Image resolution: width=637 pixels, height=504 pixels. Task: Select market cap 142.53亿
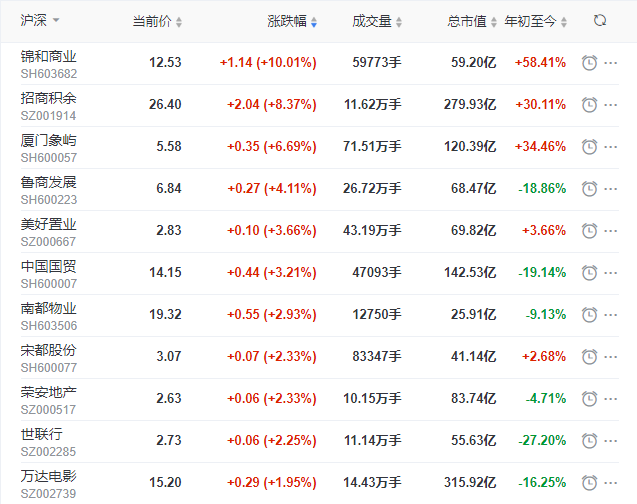click(470, 272)
